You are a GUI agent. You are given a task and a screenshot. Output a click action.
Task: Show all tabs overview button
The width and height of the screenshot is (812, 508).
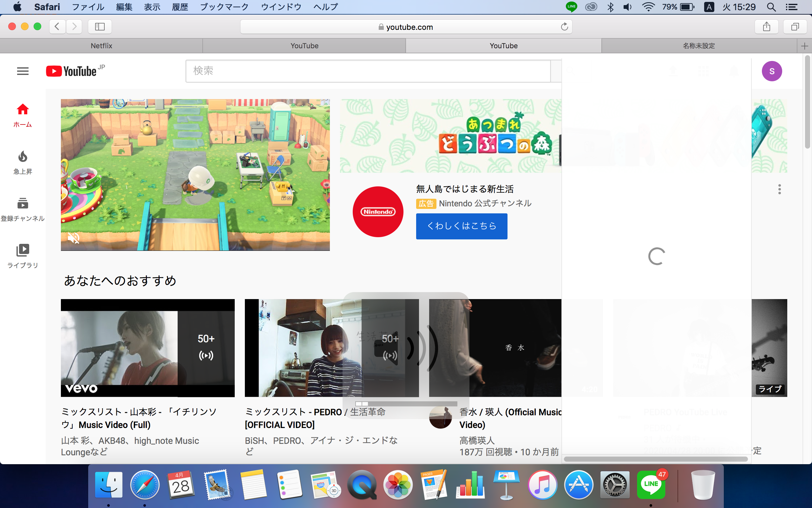[795, 27]
